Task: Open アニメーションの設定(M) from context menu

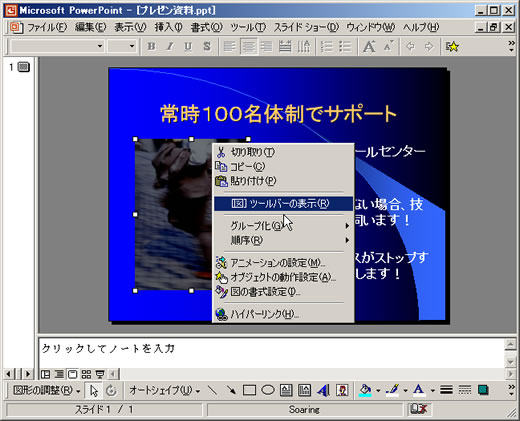Action: pos(283,263)
